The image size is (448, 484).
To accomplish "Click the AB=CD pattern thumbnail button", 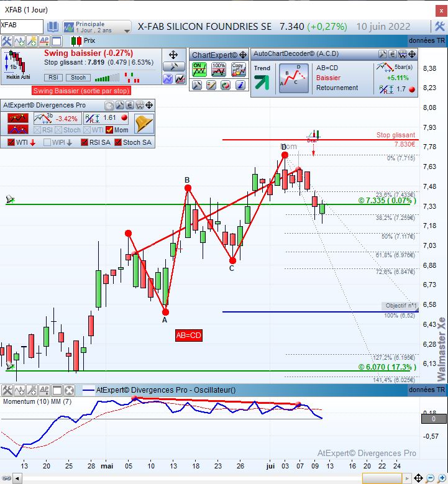I will coord(294,78).
